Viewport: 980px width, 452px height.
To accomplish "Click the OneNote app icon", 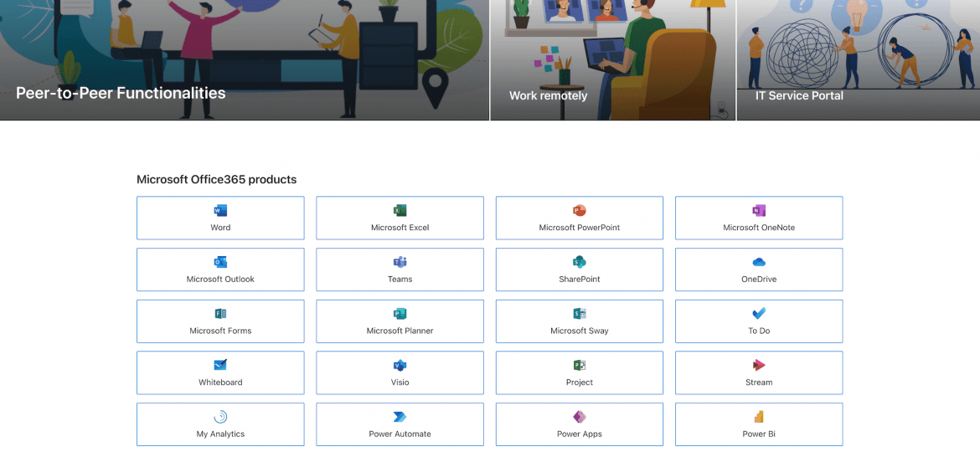I will 759,210.
